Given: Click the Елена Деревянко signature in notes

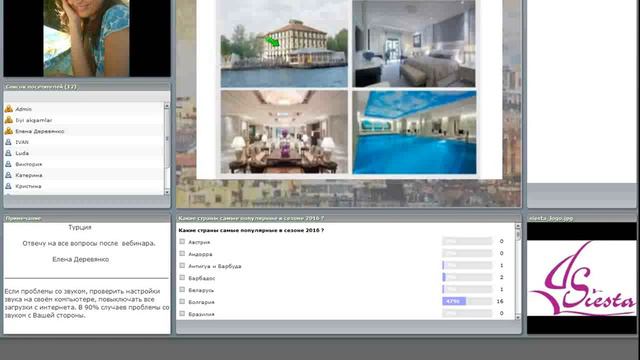Looking at the screenshot, I should coord(80,259).
